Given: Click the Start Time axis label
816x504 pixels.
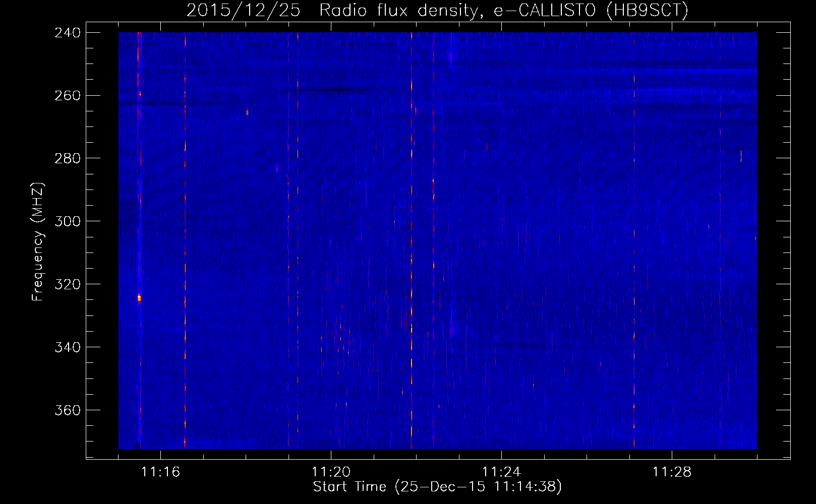Looking at the screenshot, I should 437,487.
